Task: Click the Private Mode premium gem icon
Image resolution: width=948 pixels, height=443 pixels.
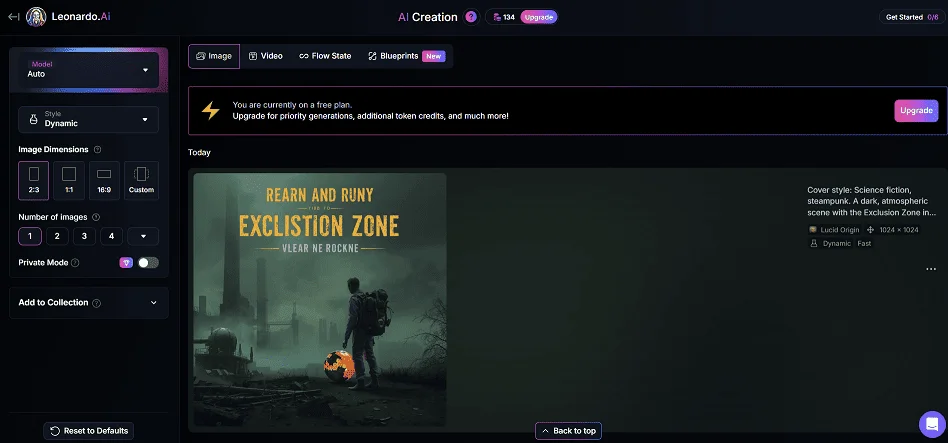Action: coord(126,262)
